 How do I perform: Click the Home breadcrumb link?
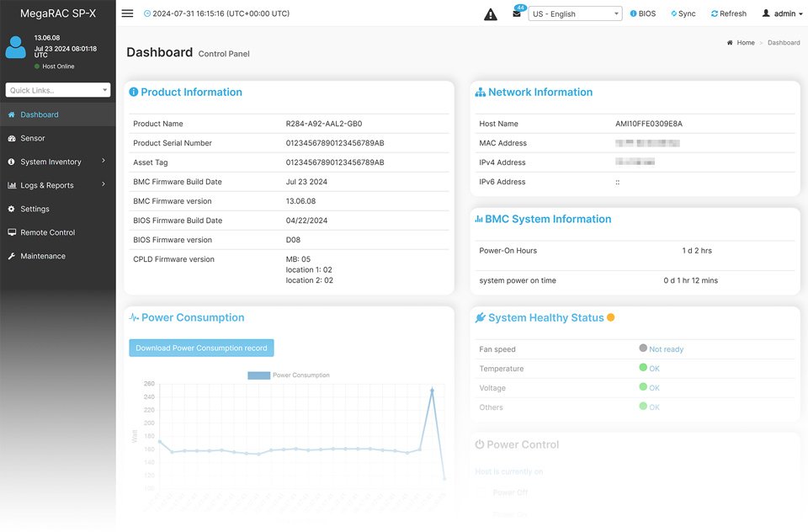(x=745, y=43)
